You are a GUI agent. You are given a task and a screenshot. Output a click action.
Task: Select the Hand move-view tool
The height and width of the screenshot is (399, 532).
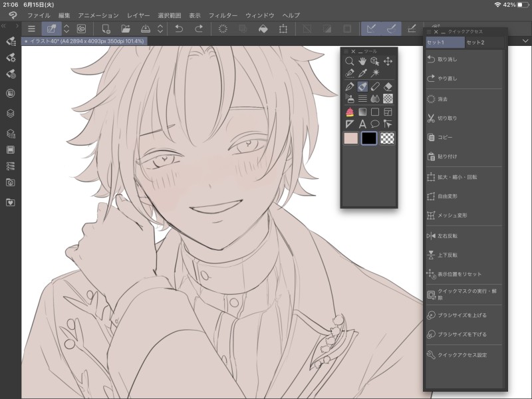click(362, 61)
